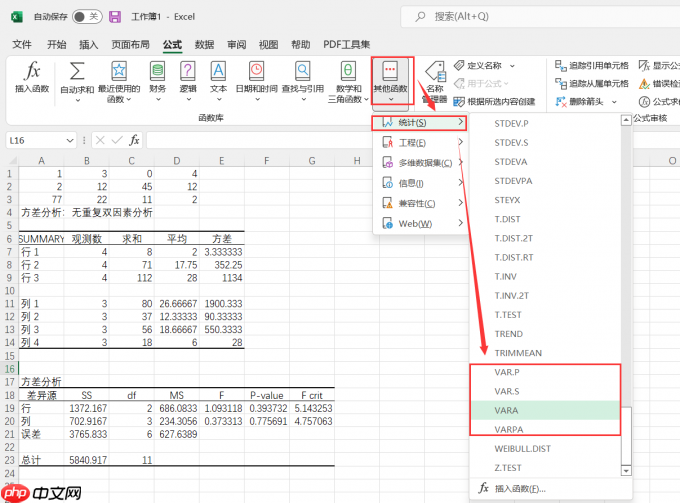Click the formula bar cancel X icon
The width and height of the screenshot is (680, 503).
[100, 140]
